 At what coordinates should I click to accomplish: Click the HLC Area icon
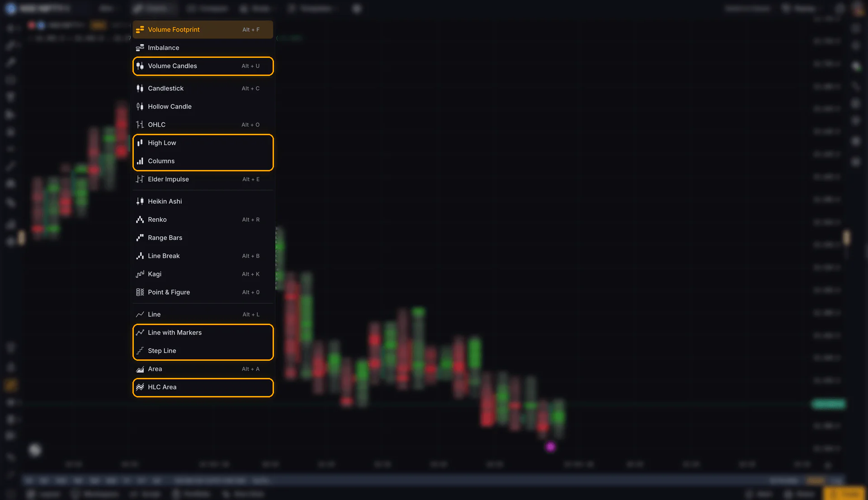pos(140,387)
